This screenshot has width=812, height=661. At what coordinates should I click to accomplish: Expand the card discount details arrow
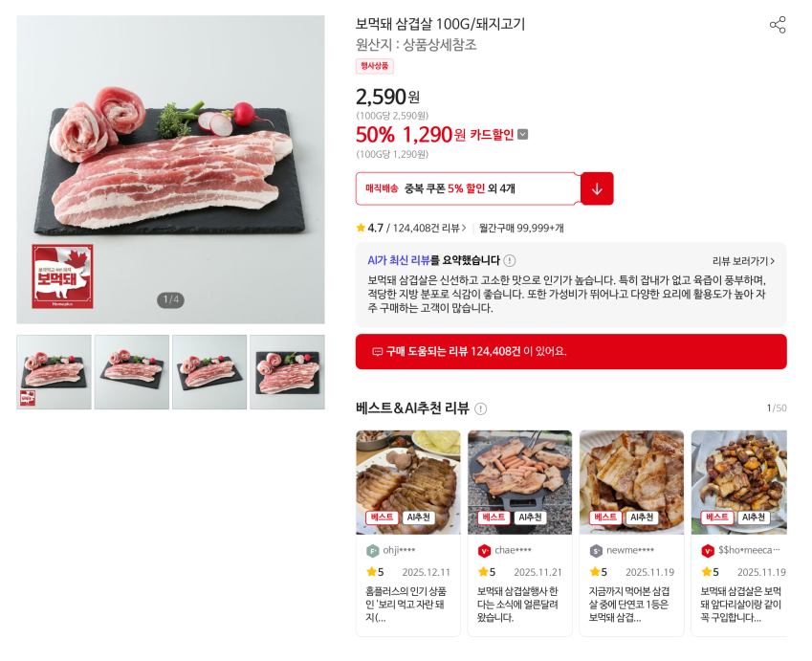coord(523,135)
